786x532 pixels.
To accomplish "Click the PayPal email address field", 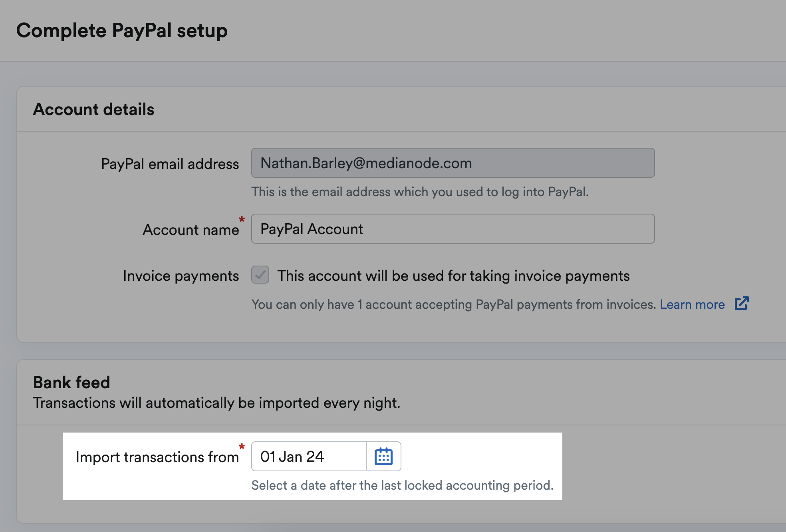I will click(453, 163).
